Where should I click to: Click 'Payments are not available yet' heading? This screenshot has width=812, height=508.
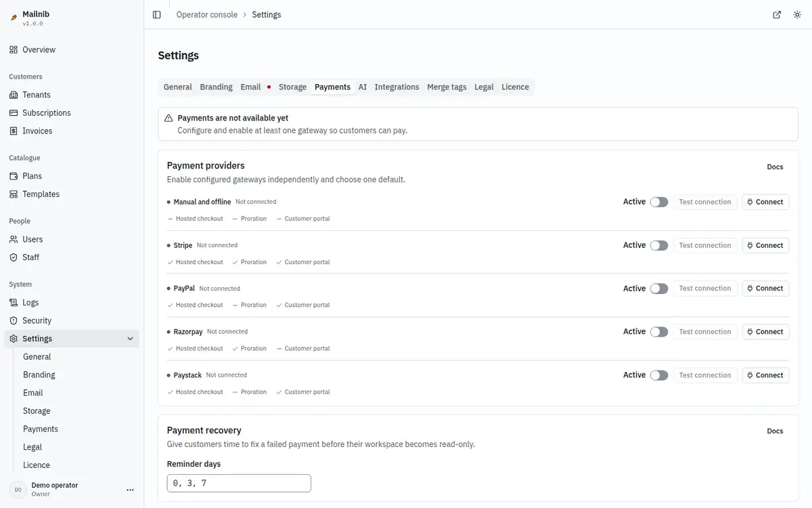point(233,118)
